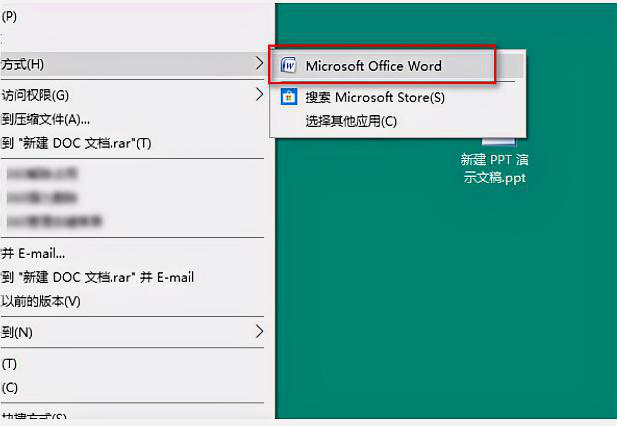Choose 搜索 Microsoft Store(S) option

coord(374,97)
